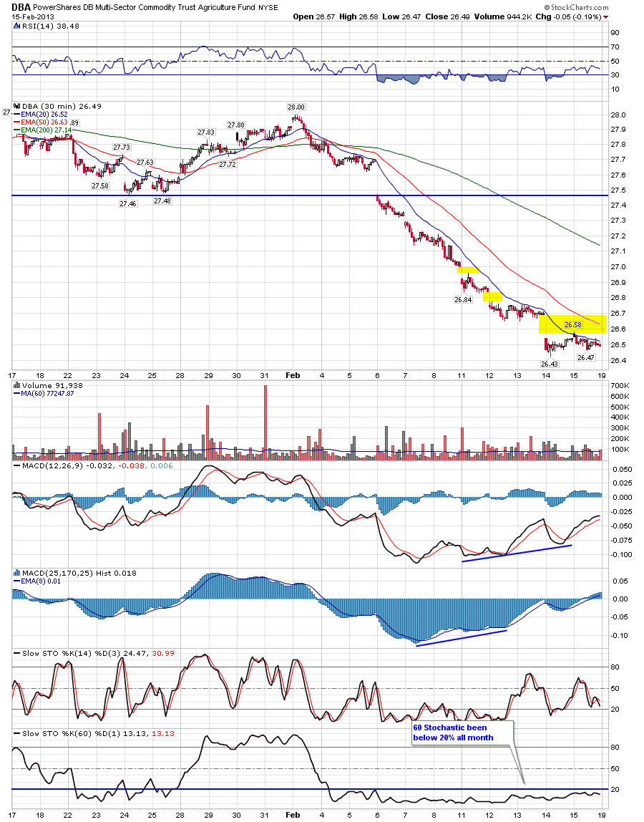
Task: Click the Open 26.57 value in header
Action: pos(314,16)
